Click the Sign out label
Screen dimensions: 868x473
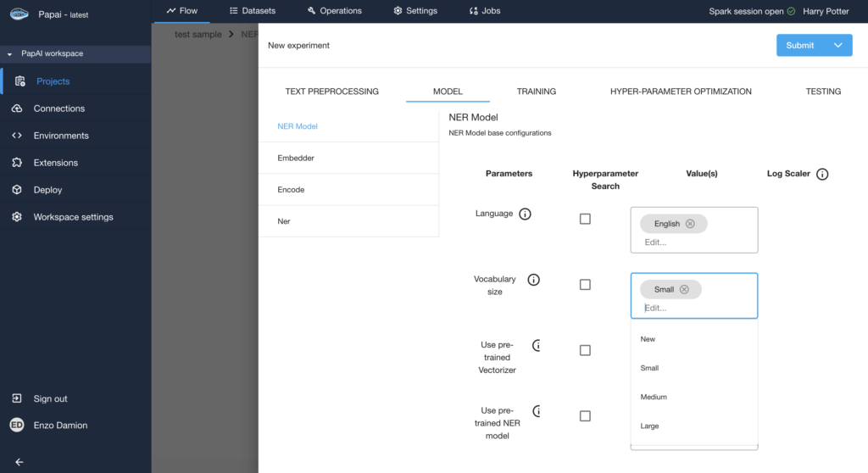[x=50, y=398]
